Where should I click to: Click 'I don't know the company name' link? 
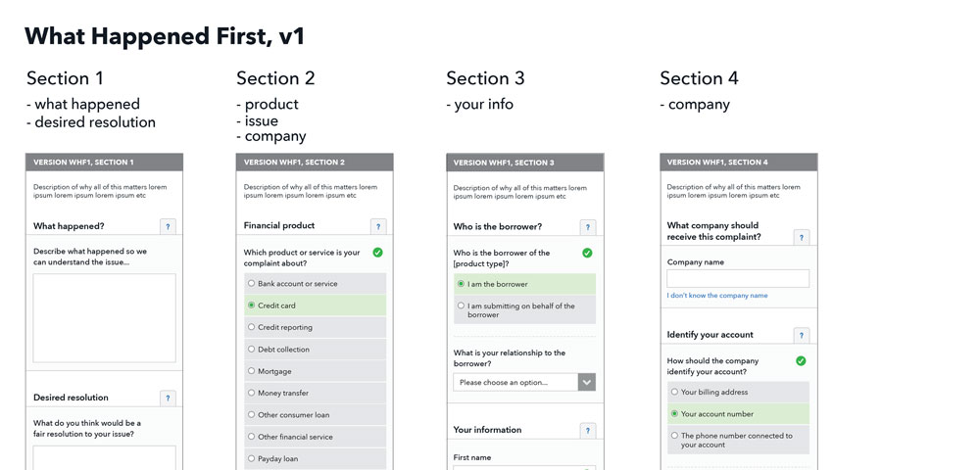716,296
